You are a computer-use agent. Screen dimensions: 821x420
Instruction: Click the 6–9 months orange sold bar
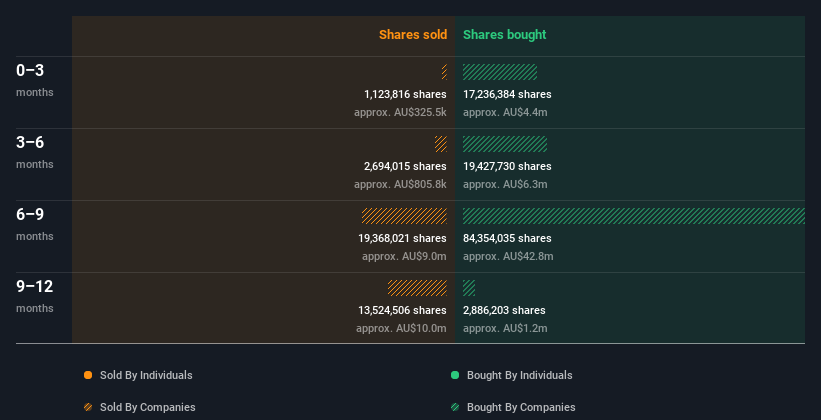[404, 216]
